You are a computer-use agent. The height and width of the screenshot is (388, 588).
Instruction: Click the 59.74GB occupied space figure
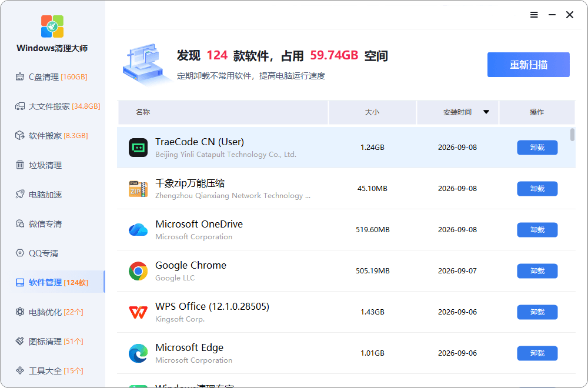pos(334,55)
